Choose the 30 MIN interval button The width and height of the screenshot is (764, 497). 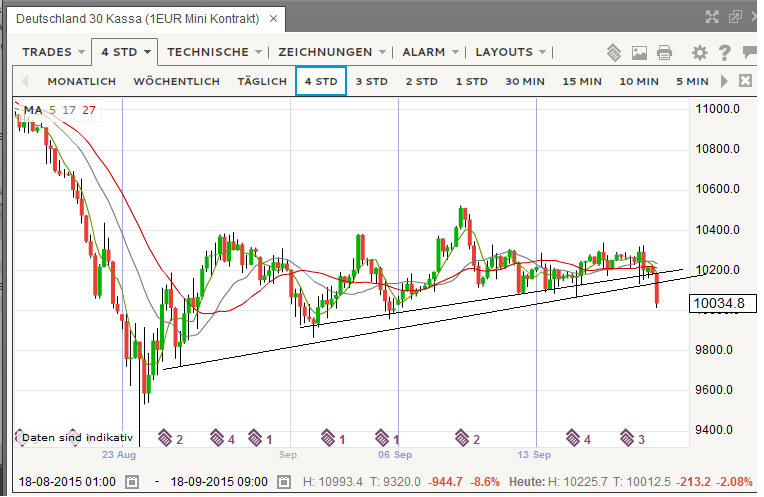(x=525, y=81)
